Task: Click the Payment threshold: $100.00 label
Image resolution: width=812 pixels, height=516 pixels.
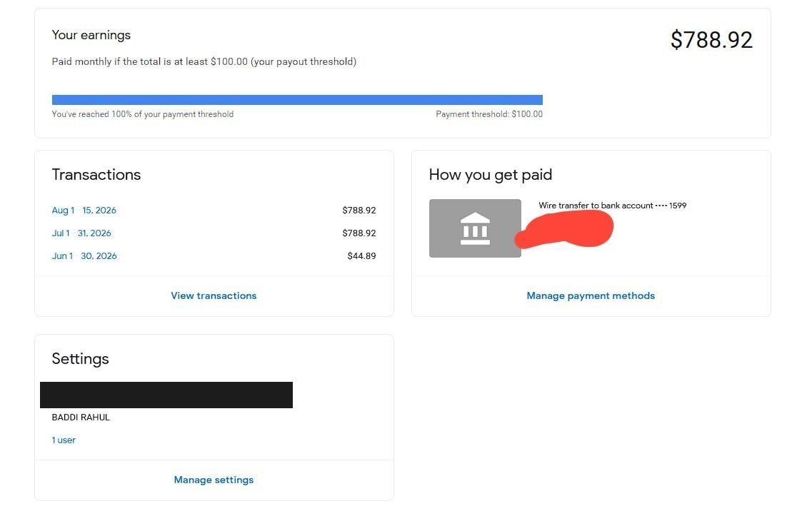Action: (489, 114)
